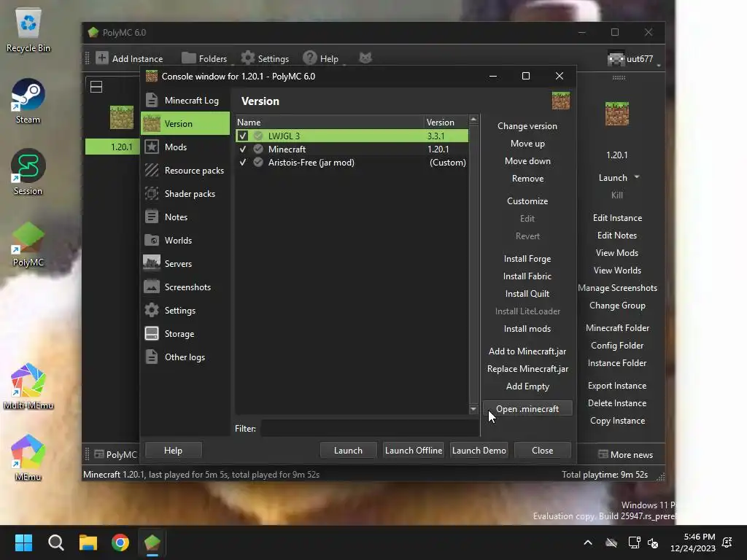Screen dimensions: 747x560
Task: Select the 1.20.1 instance in main window
Action: (x=122, y=130)
